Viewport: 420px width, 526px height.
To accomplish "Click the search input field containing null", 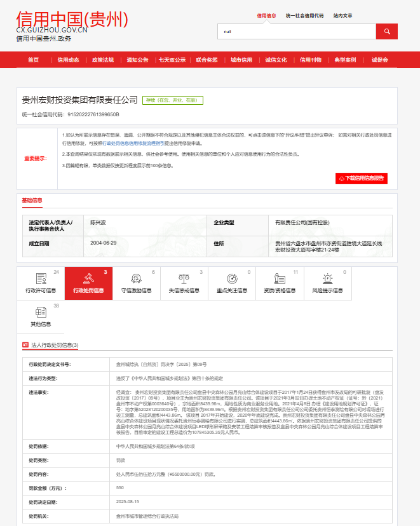I will pyautogui.click(x=297, y=32).
